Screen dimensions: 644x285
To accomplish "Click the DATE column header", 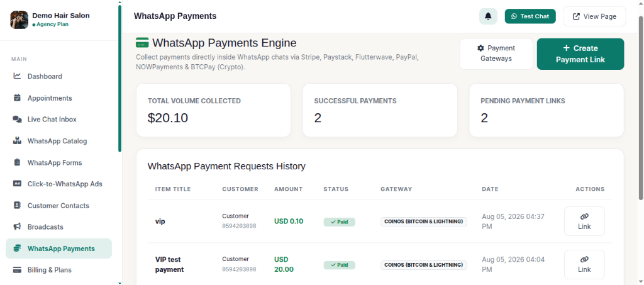I will tap(490, 189).
